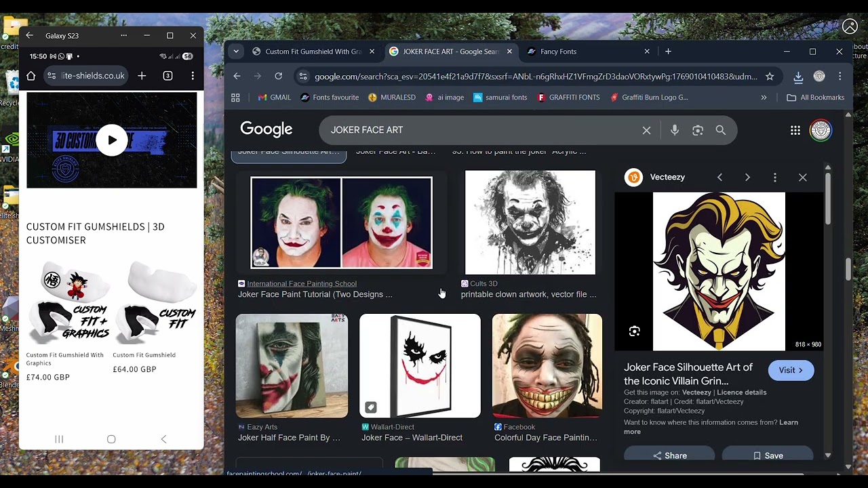Bookmark this page with star icon
The width and height of the screenshot is (868, 488).
pos(770,77)
